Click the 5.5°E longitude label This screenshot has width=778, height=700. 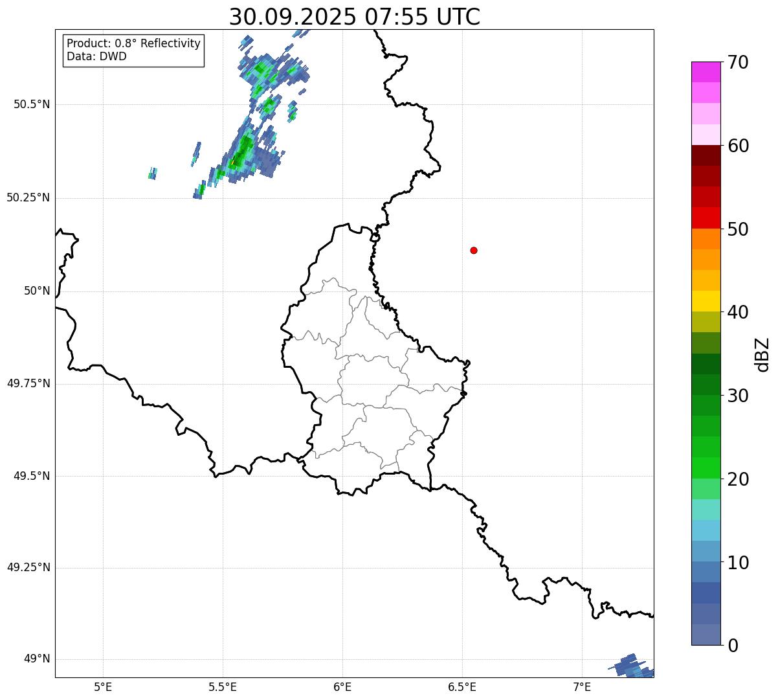[x=223, y=686]
